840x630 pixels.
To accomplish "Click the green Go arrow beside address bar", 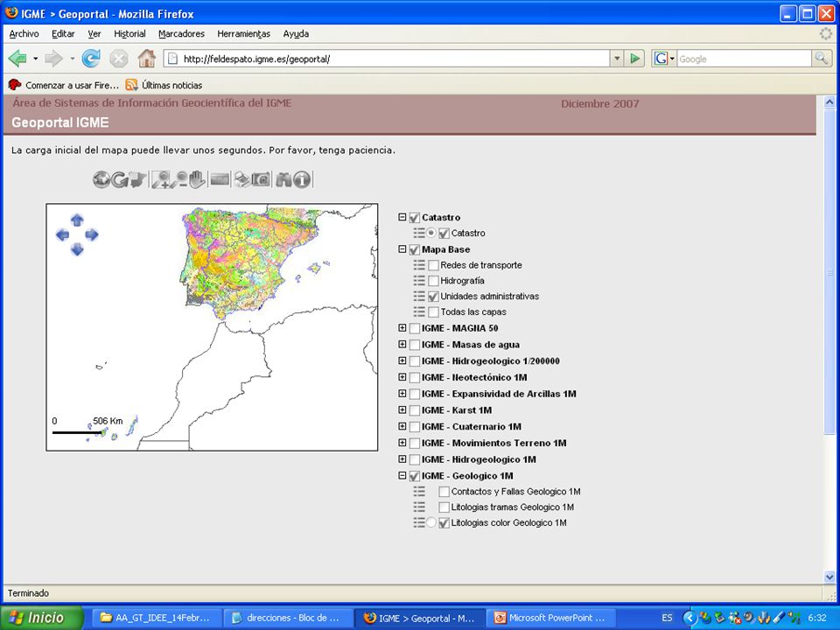I will tap(635, 59).
